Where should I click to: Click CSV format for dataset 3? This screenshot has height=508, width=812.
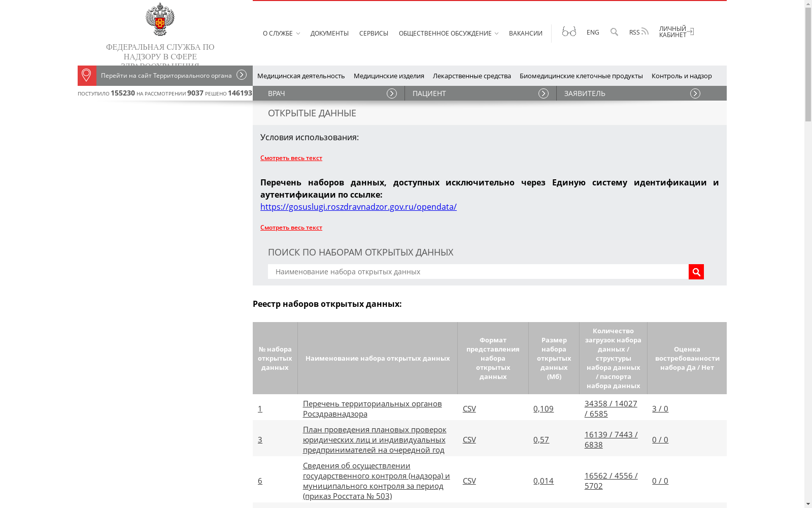(x=469, y=440)
